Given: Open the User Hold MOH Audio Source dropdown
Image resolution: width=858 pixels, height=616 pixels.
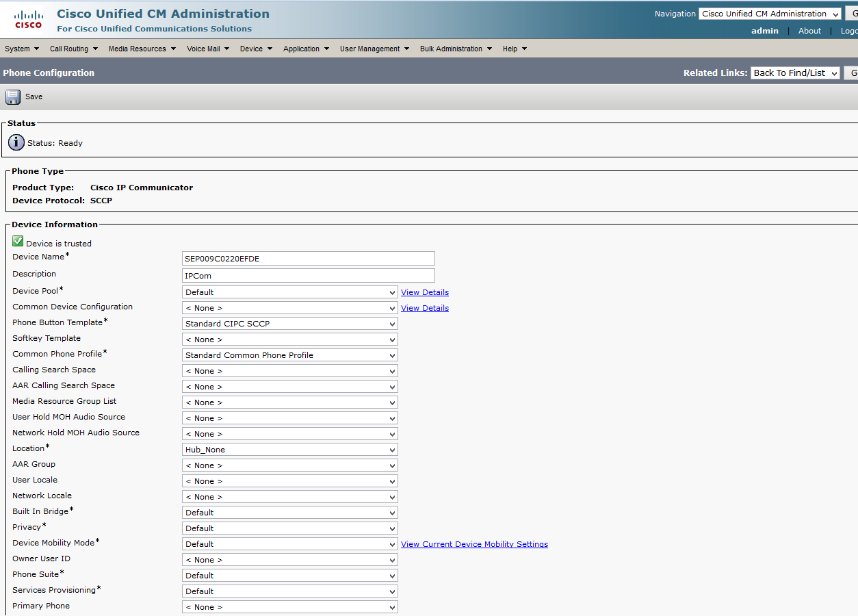Looking at the screenshot, I should [x=290, y=418].
